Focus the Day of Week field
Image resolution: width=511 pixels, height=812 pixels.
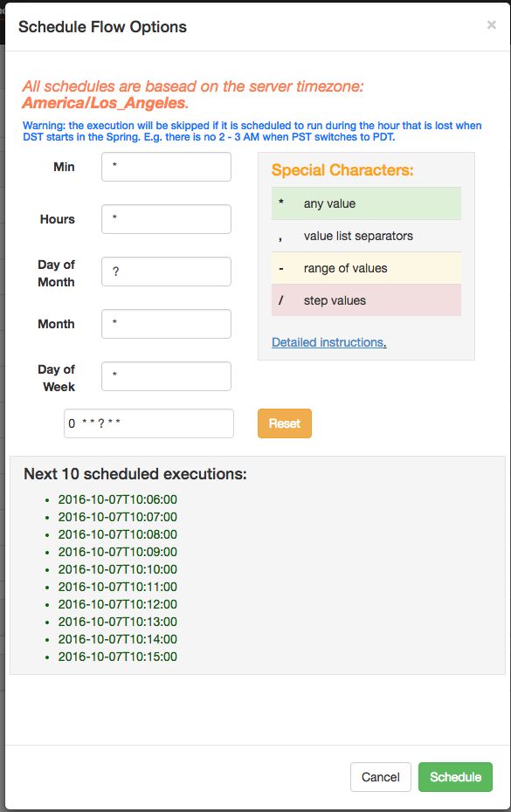pyautogui.click(x=166, y=376)
